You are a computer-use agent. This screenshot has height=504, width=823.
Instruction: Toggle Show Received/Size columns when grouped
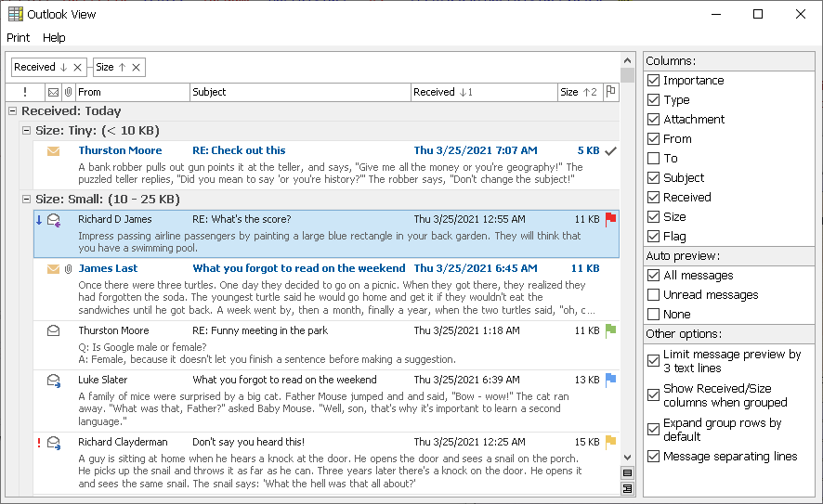[x=653, y=394]
